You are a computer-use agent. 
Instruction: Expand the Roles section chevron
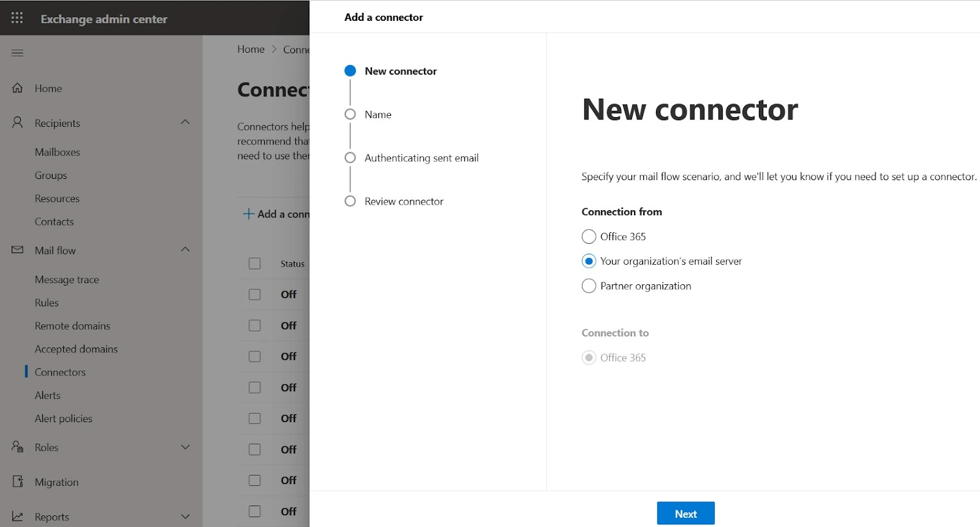tap(185, 447)
